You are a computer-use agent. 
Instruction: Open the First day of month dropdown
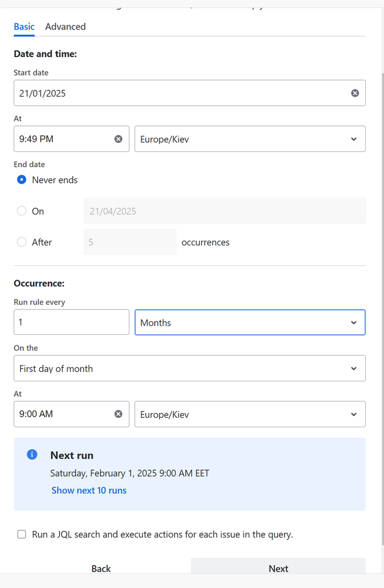click(x=189, y=368)
